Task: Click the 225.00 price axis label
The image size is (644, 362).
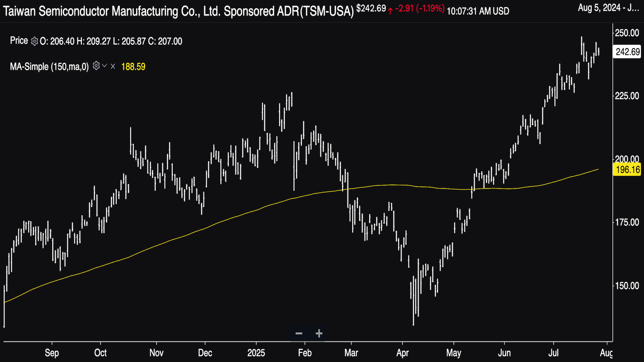Action: point(627,96)
